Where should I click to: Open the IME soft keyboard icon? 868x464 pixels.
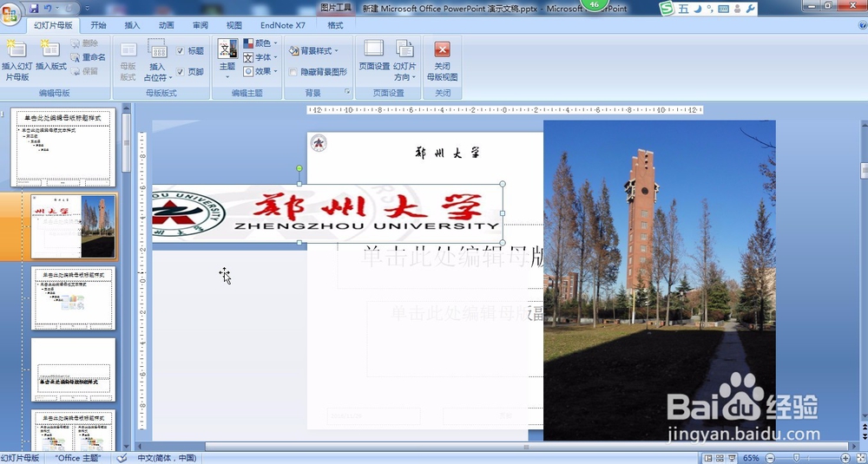724,9
